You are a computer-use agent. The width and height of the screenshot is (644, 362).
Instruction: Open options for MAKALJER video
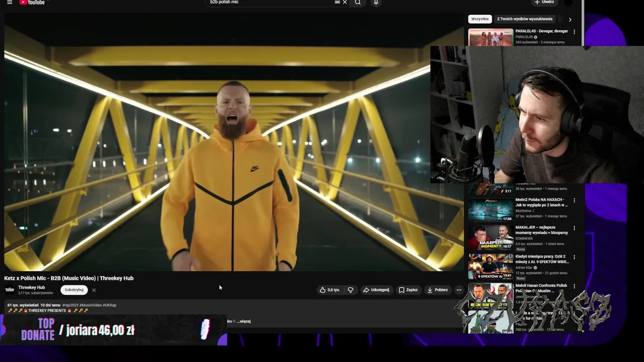pyautogui.click(x=574, y=228)
